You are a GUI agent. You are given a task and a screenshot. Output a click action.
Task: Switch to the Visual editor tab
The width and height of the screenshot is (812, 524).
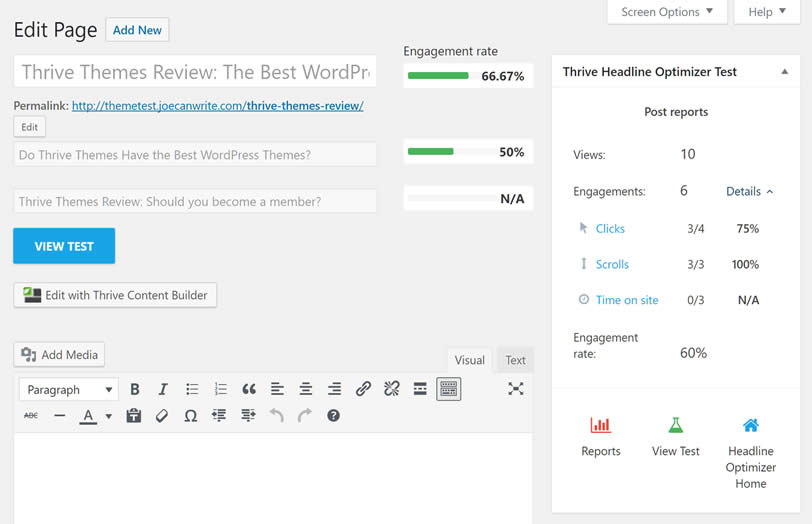point(470,360)
